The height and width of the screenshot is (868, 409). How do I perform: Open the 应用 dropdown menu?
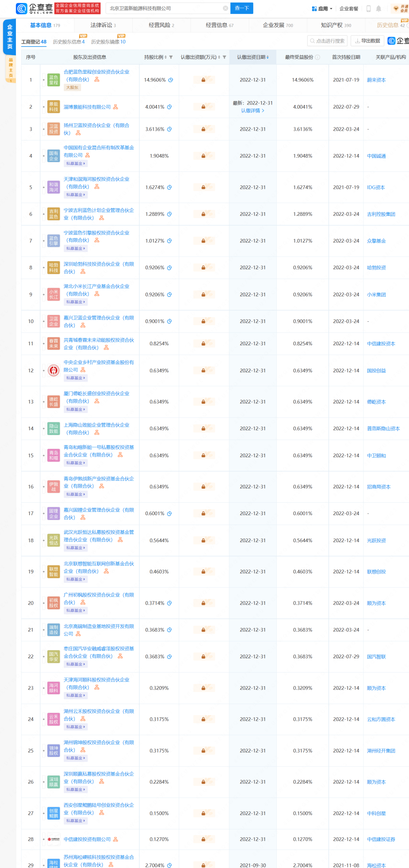pyautogui.click(x=322, y=9)
